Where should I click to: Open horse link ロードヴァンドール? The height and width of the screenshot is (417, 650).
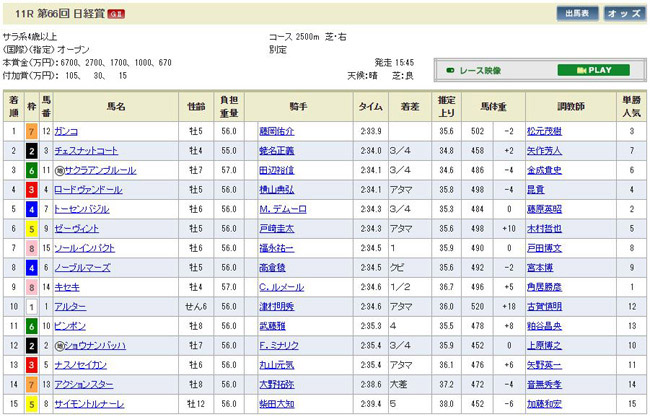tap(88, 190)
